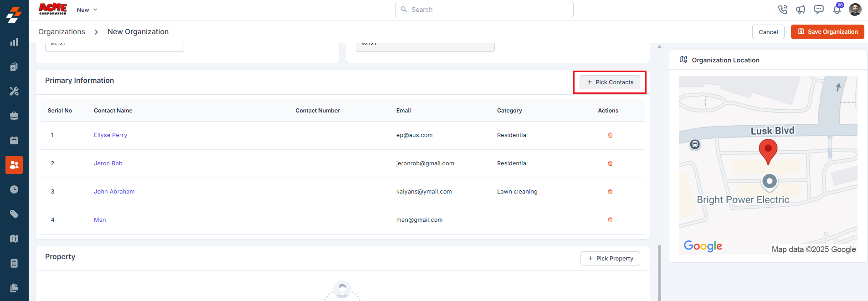Screen dimensions: 868x301
Task: Click the ep@aus.com email cell
Action: 415,135
